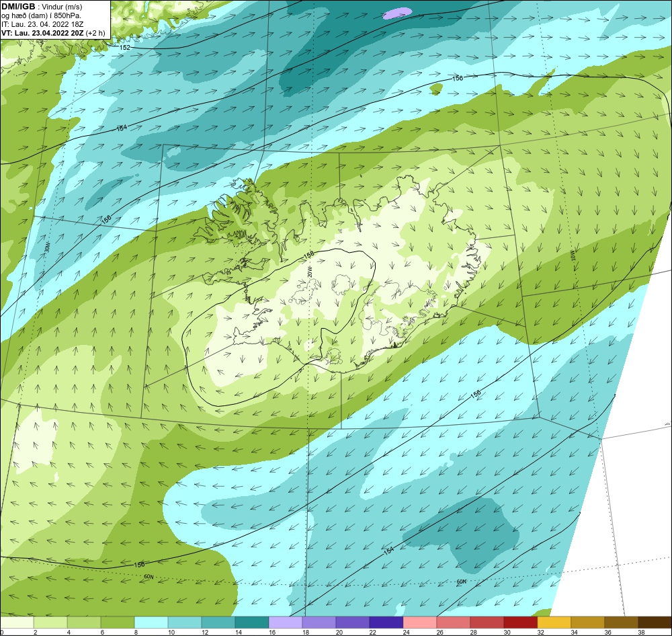Screen dimensions: 672x636
Task: Select the "10W" longitude label
Action: pos(573,256)
